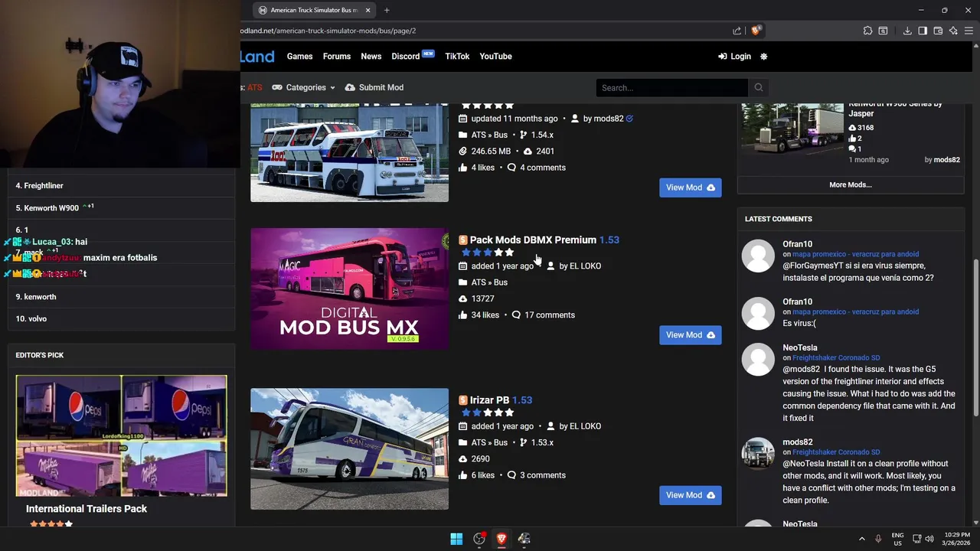
Task: Click the browser address bar URL
Action: click(x=329, y=31)
